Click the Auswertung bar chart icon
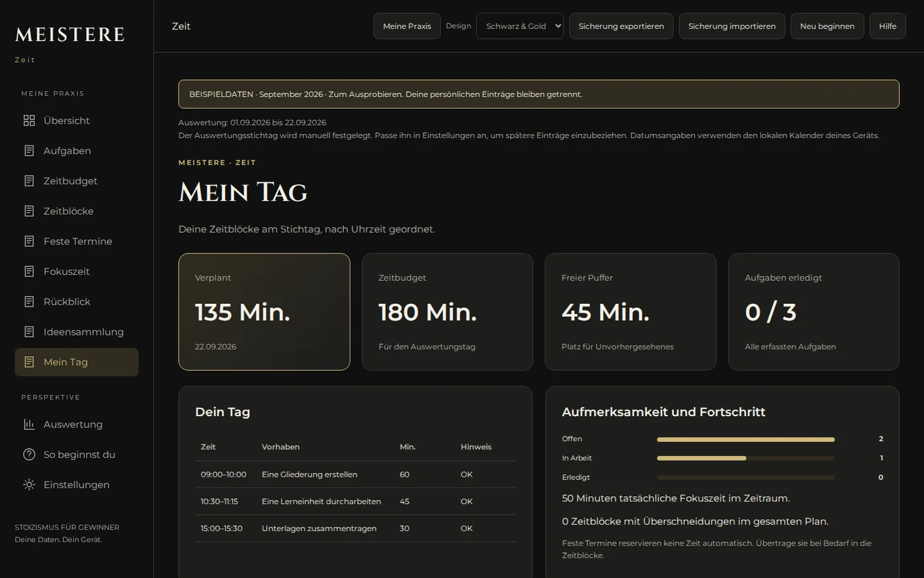 pos(29,424)
